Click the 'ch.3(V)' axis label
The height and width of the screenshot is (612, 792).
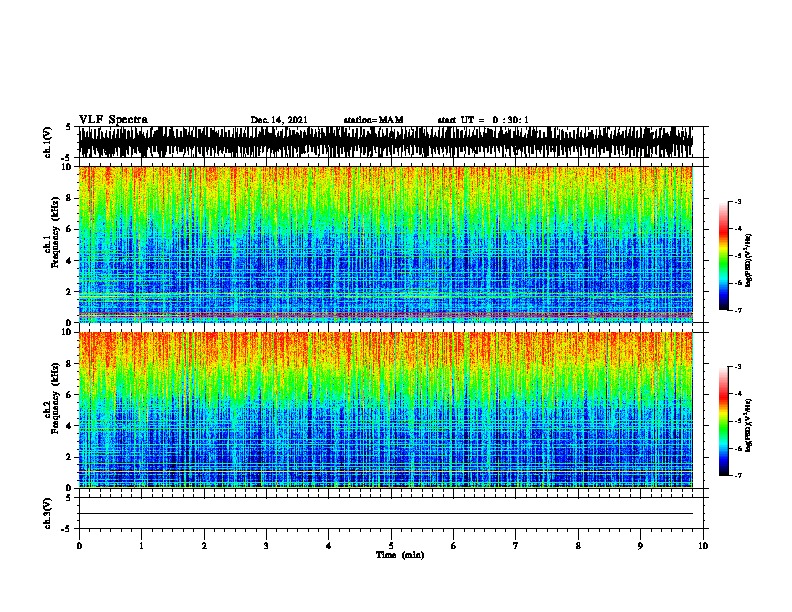click(48, 513)
